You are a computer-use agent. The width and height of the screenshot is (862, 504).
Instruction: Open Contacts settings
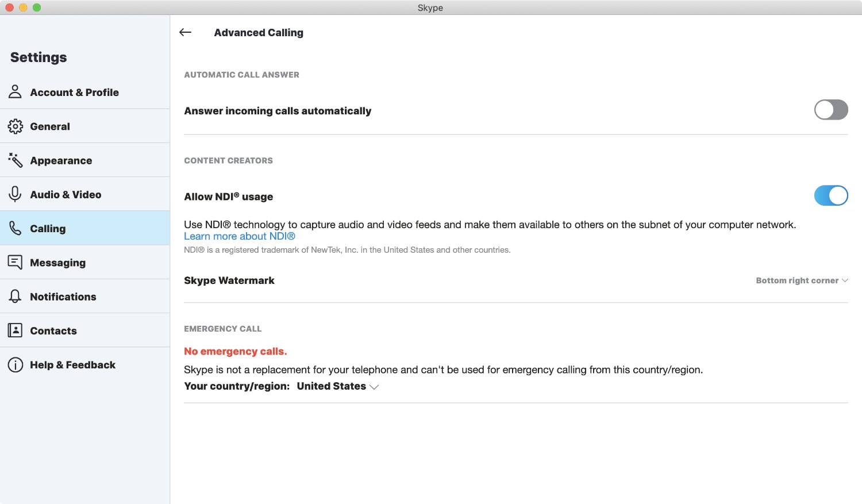point(85,330)
